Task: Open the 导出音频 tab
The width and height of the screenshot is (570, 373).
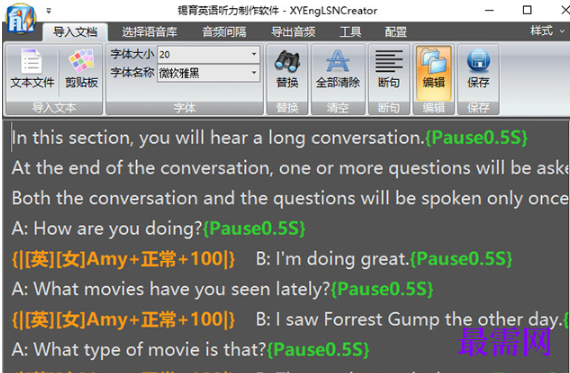Action: point(293,32)
